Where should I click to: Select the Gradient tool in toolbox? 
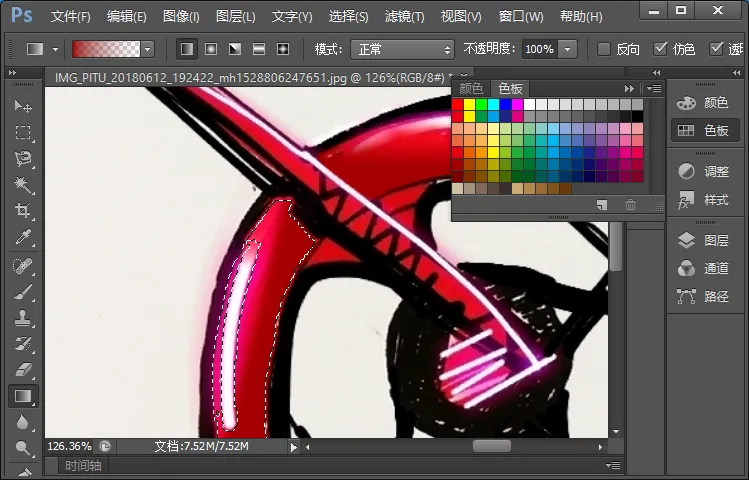(22, 396)
